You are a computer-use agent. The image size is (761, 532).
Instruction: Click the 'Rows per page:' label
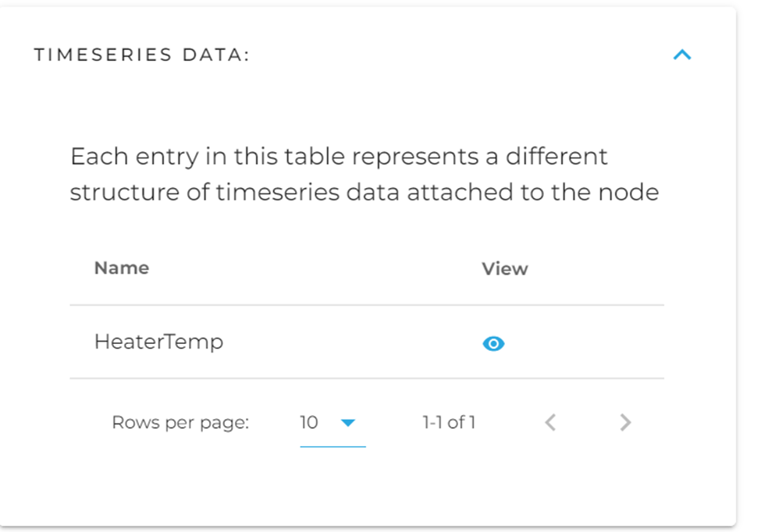[x=180, y=423]
